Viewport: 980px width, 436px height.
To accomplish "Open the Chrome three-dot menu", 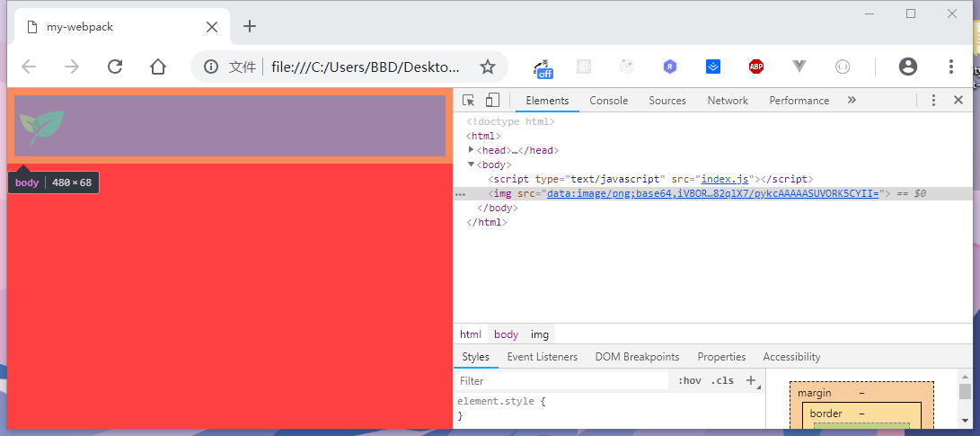I will click(x=950, y=67).
